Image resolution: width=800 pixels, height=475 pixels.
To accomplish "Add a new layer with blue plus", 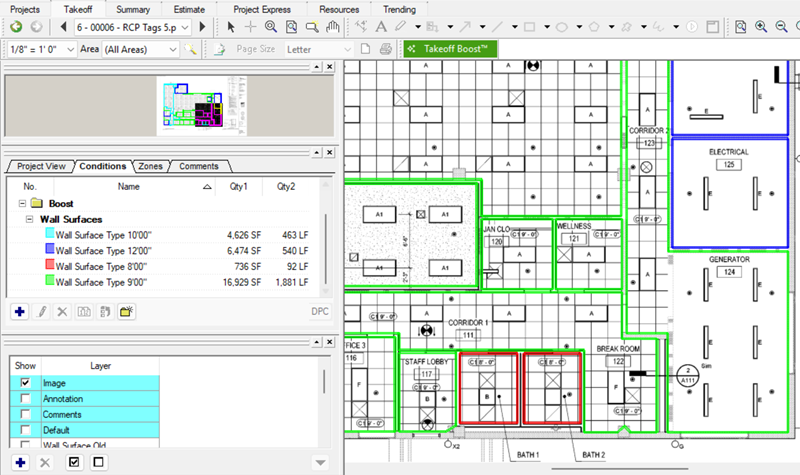I will pos(20,462).
